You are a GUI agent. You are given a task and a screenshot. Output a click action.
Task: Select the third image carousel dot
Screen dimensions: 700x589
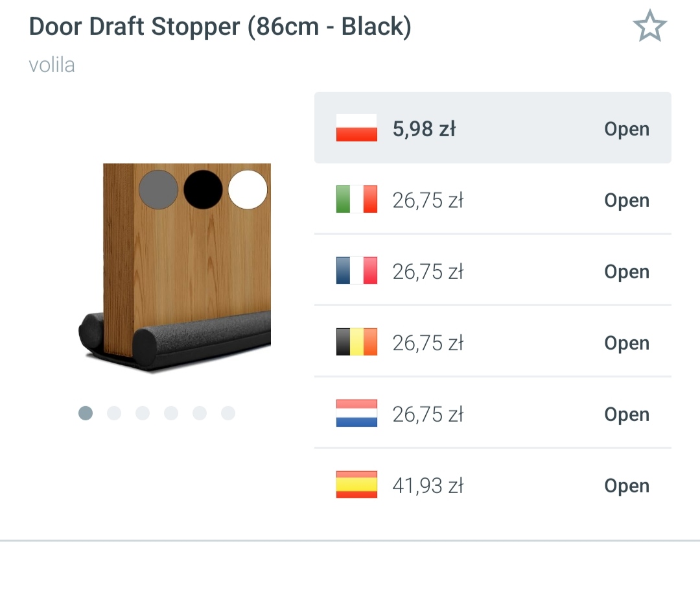tap(143, 413)
